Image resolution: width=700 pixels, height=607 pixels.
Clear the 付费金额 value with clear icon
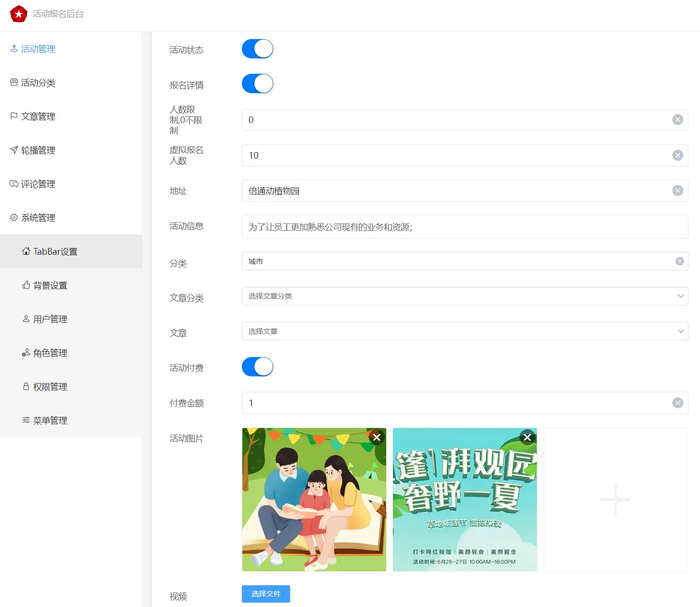[678, 403]
